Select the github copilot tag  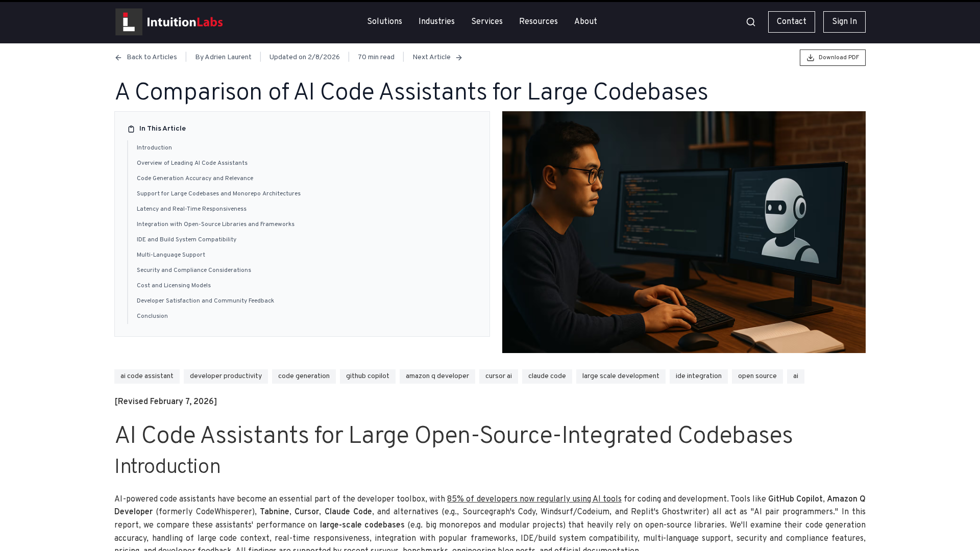pyautogui.click(x=367, y=376)
